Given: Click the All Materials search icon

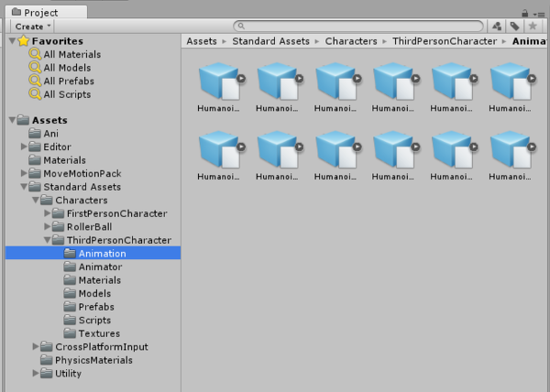Looking at the screenshot, I should tap(35, 54).
